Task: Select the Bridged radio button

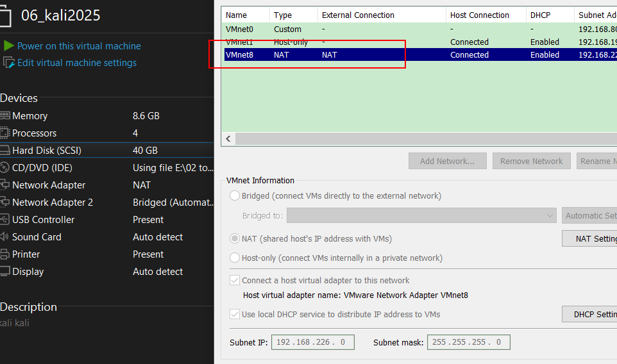Action: point(235,195)
